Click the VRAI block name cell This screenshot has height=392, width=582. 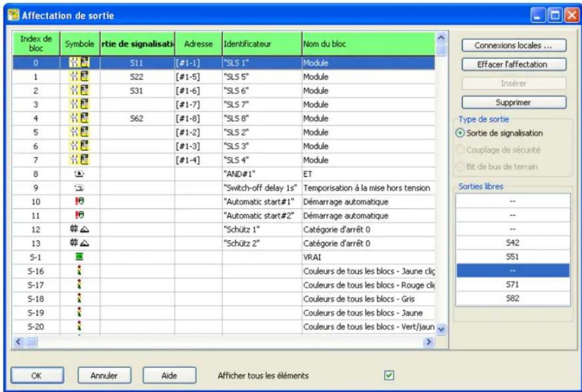click(x=368, y=257)
